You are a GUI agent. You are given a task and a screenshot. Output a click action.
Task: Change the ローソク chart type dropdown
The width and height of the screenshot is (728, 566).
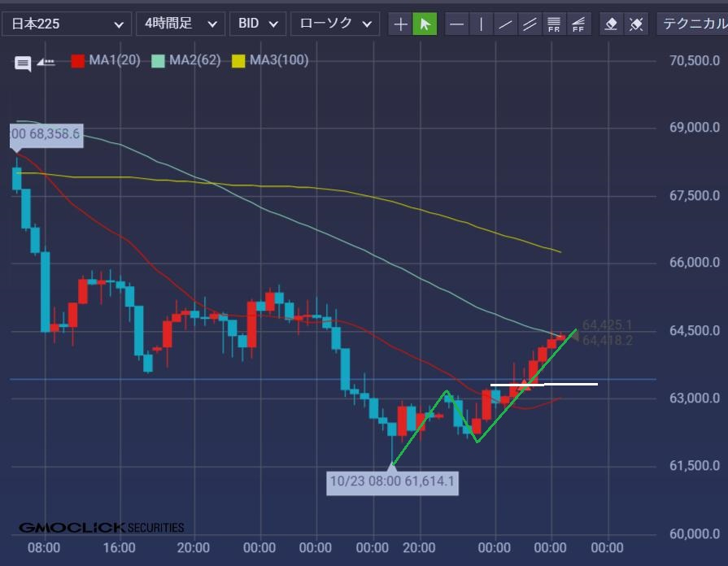point(335,24)
